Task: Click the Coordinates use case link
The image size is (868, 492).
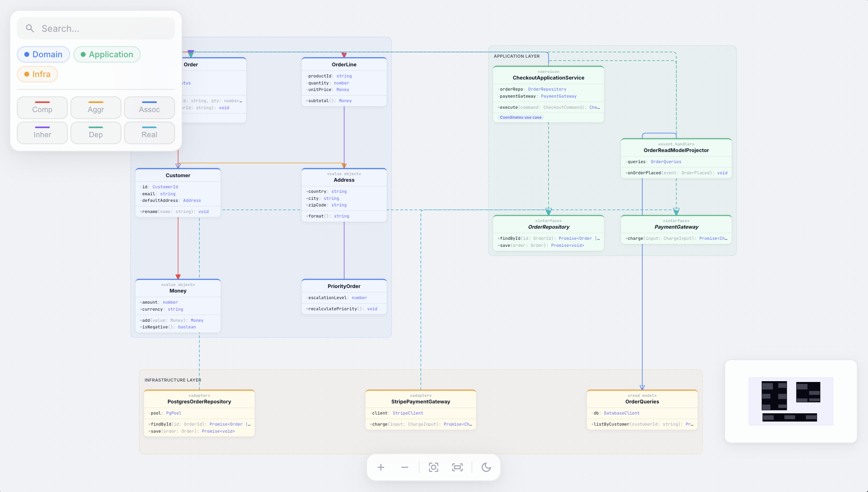Action: click(x=520, y=117)
